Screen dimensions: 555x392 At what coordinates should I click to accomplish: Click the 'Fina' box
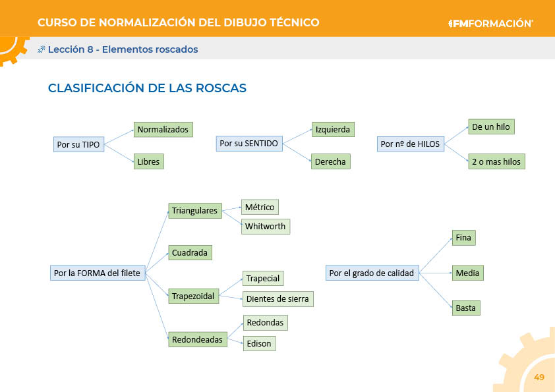click(463, 237)
